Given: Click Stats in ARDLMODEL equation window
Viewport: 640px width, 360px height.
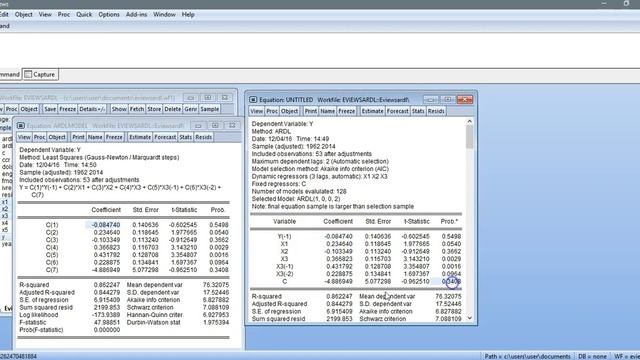Looking at the screenshot, I should tap(186, 137).
